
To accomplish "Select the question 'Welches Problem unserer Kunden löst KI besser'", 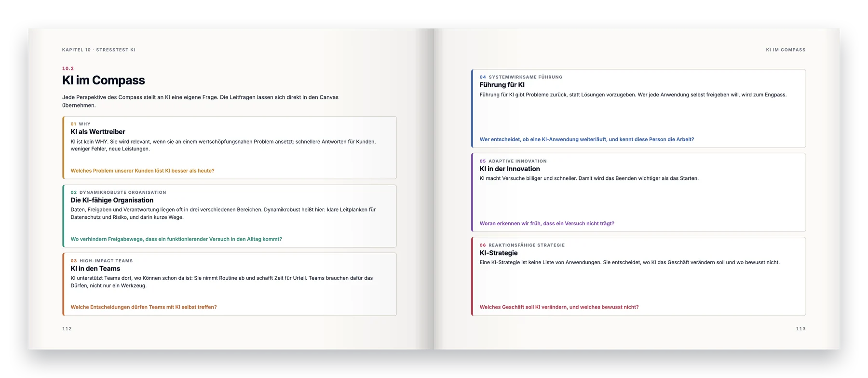I will [143, 171].
